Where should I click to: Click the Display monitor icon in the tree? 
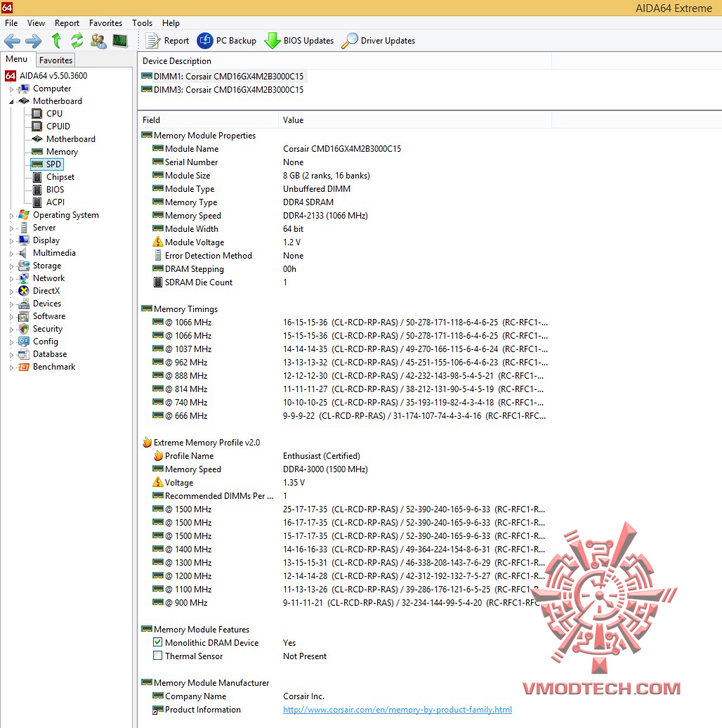click(x=24, y=240)
